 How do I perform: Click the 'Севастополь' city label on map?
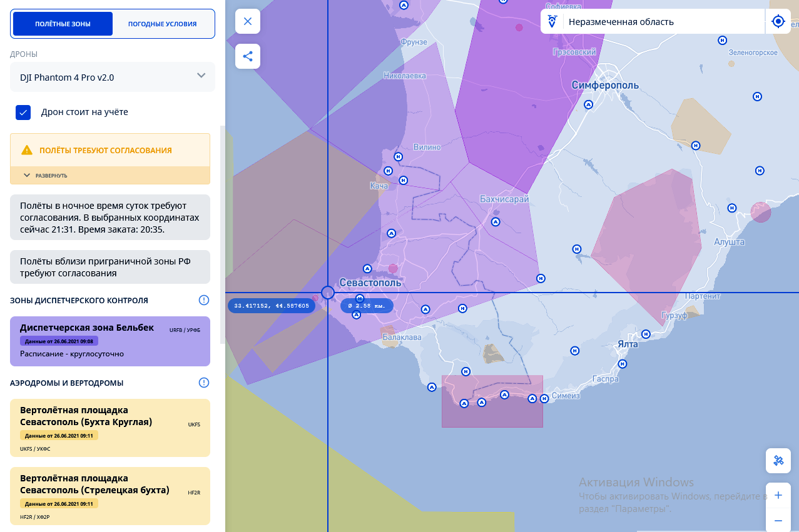pos(370,283)
